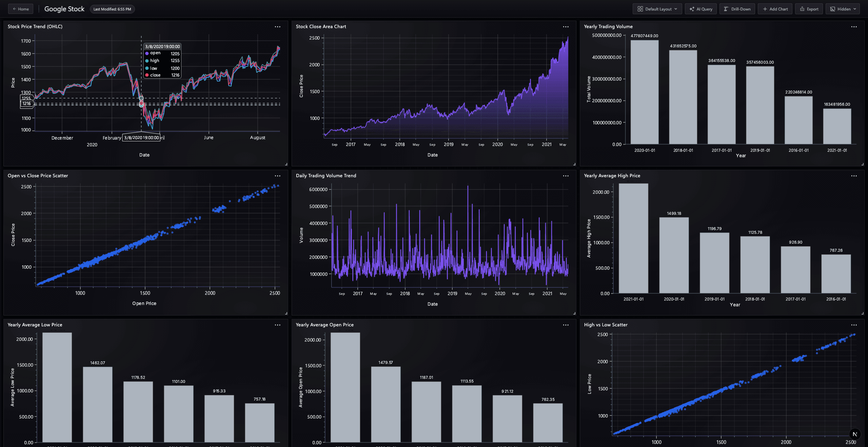Click the 2017-01-01 bar in Yearly Trading Volume
The image size is (868, 447).
click(722, 104)
